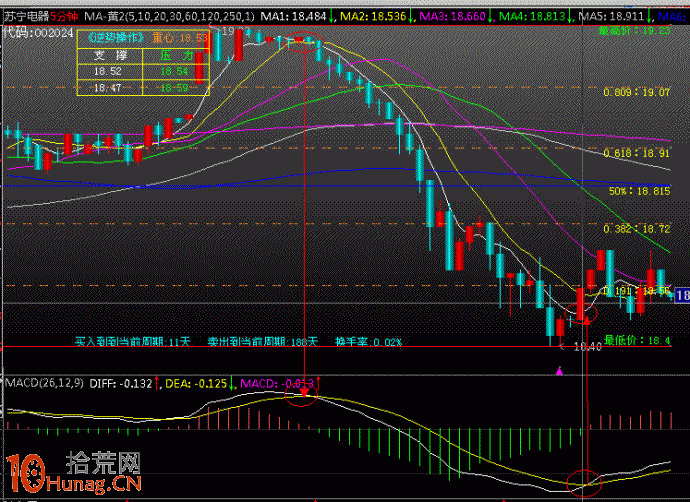The image size is (690, 502).
Task: Click 卖出到到当前周期:188天 text
Action: (x=262, y=342)
